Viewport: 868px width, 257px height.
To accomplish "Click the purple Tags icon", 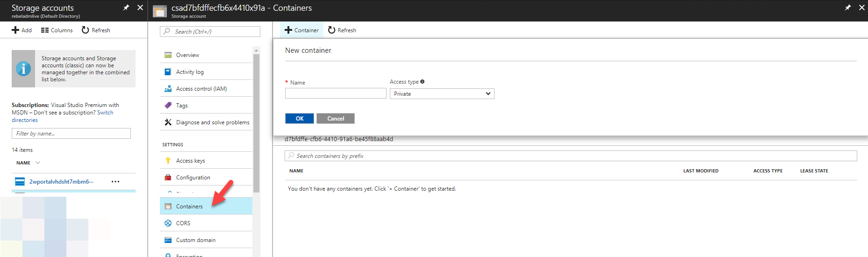I will (168, 106).
